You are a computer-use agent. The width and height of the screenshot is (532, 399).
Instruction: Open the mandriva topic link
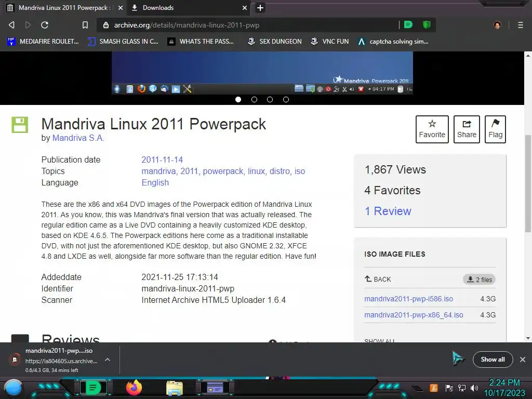coord(158,171)
